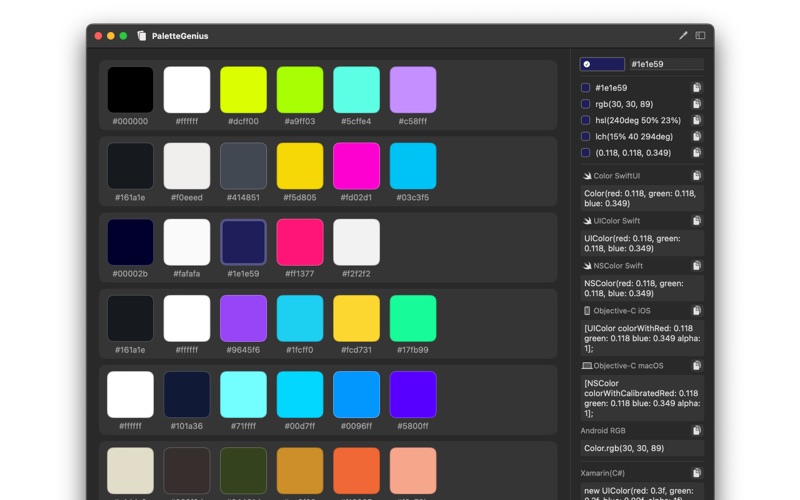Screen dimensions: 800x500
Task: Click the Swift bird icon beside UIColor Swift
Action: point(587,220)
